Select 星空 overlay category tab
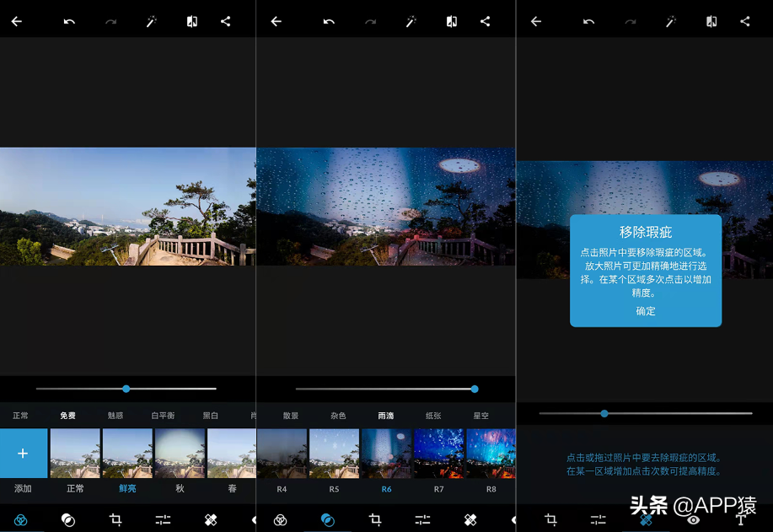Viewport: 773px width, 532px height. tap(481, 416)
